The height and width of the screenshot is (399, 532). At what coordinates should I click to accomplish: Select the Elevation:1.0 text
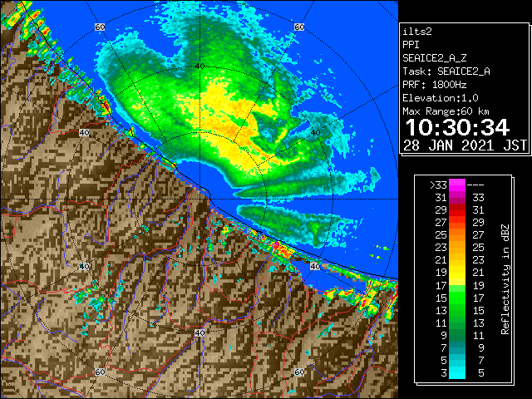(x=440, y=98)
